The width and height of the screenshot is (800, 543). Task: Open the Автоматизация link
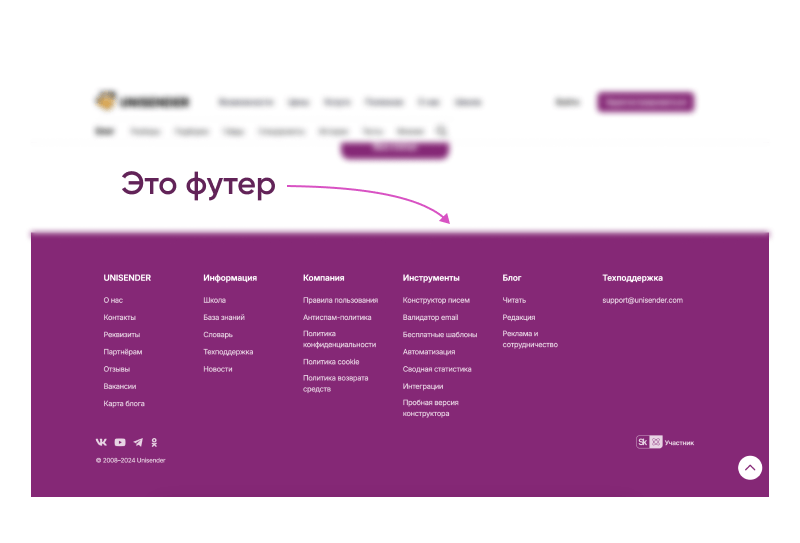(429, 352)
